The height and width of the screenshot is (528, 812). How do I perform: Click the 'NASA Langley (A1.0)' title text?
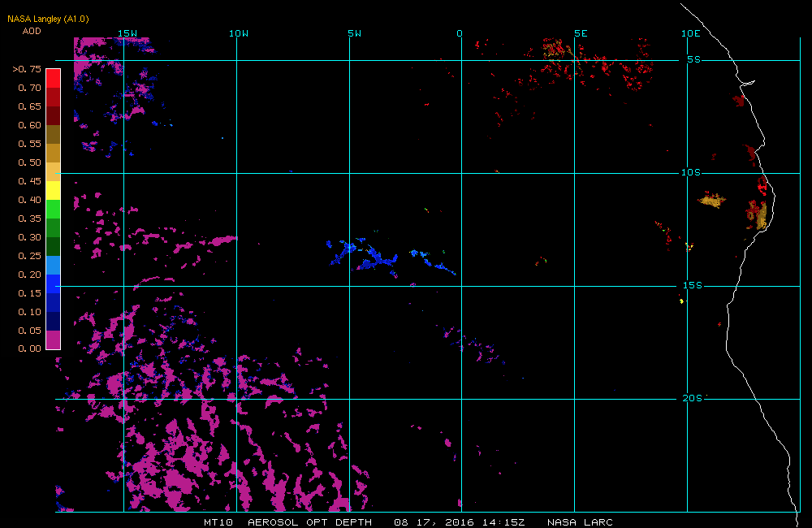point(48,19)
